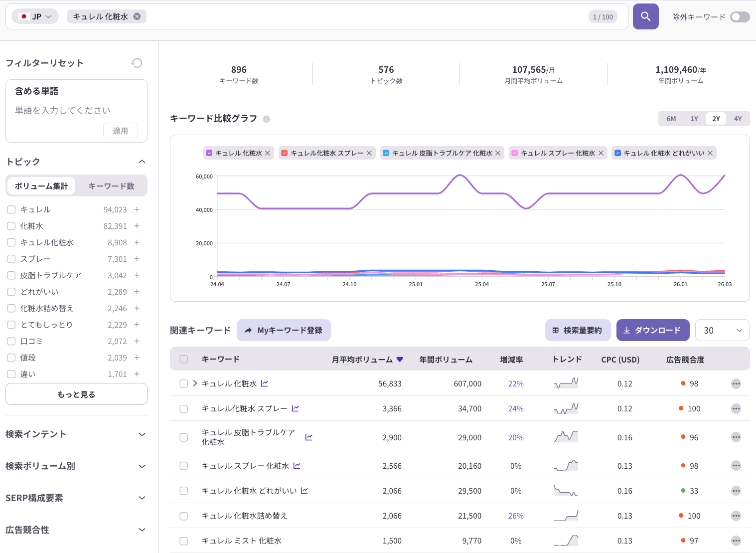
Task: Click the filter reset circular arrow icon
Action: [x=137, y=63]
